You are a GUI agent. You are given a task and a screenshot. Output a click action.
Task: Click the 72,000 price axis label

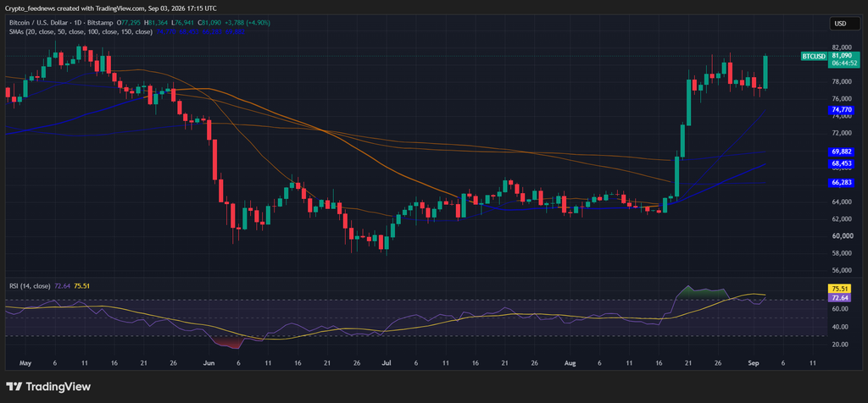[843, 134]
